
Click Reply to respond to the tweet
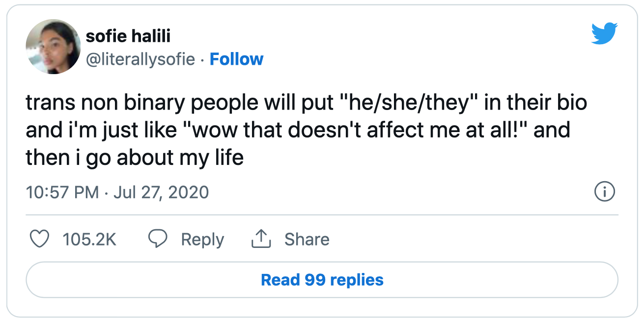pyautogui.click(x=202, y=240)
